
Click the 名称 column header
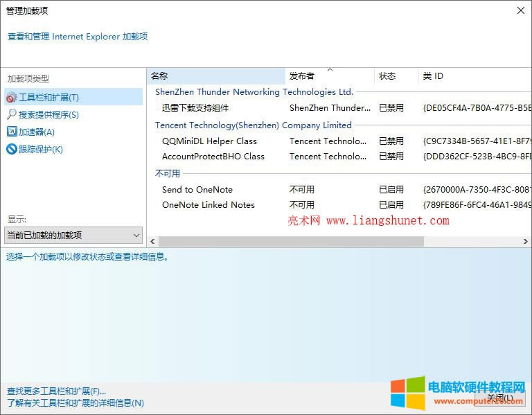216,76
